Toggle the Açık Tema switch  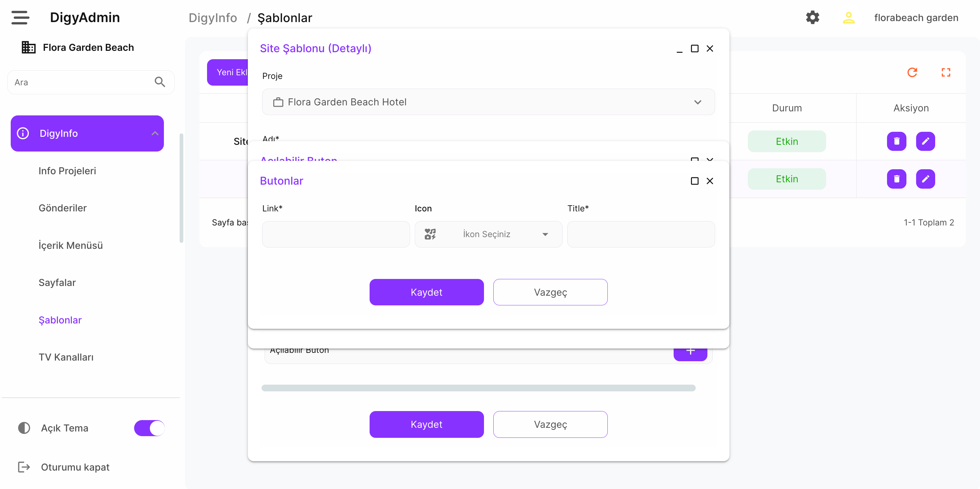(x=149, y=428)
